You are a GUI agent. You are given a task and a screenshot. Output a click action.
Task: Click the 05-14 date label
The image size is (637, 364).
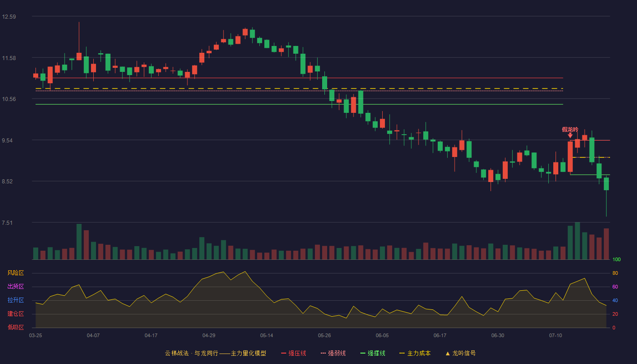[x=267, y=335]
